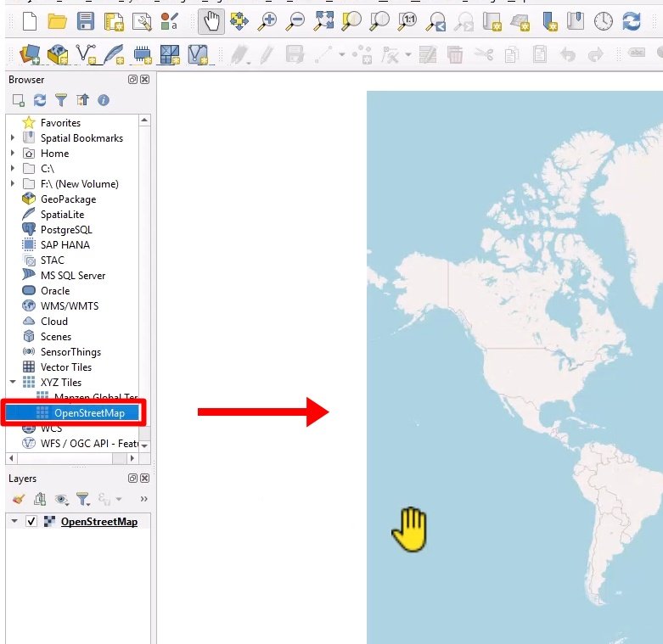Click the Refresh map icon

[632, 21]
